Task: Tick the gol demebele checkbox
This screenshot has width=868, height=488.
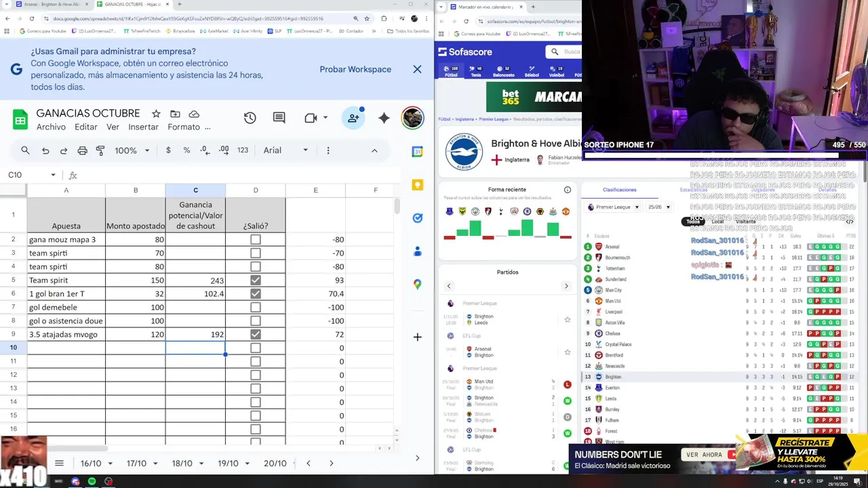Action: point(256,307)
